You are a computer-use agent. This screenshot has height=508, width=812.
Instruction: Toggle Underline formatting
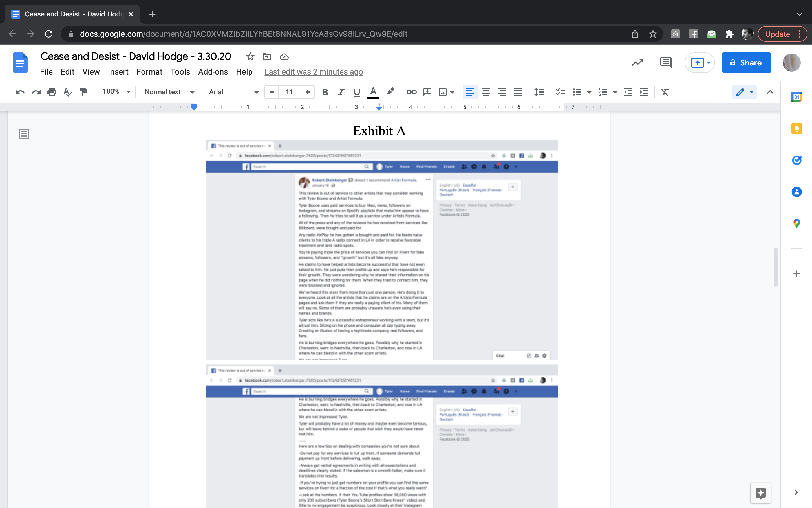click(x=357, y=92)
